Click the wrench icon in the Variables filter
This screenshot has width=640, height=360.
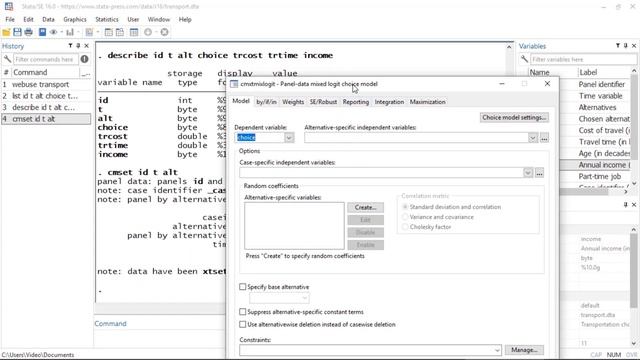(524, 59)
